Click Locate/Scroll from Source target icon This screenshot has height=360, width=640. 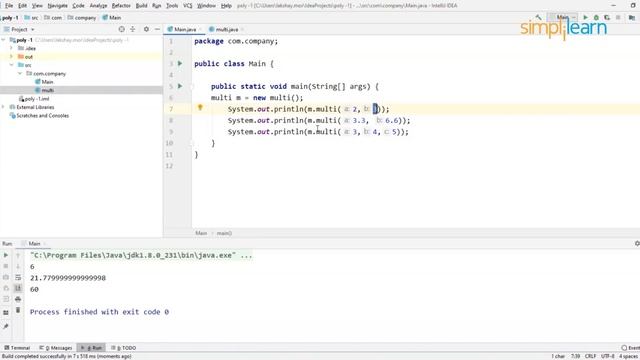click(x=121, y=29)
